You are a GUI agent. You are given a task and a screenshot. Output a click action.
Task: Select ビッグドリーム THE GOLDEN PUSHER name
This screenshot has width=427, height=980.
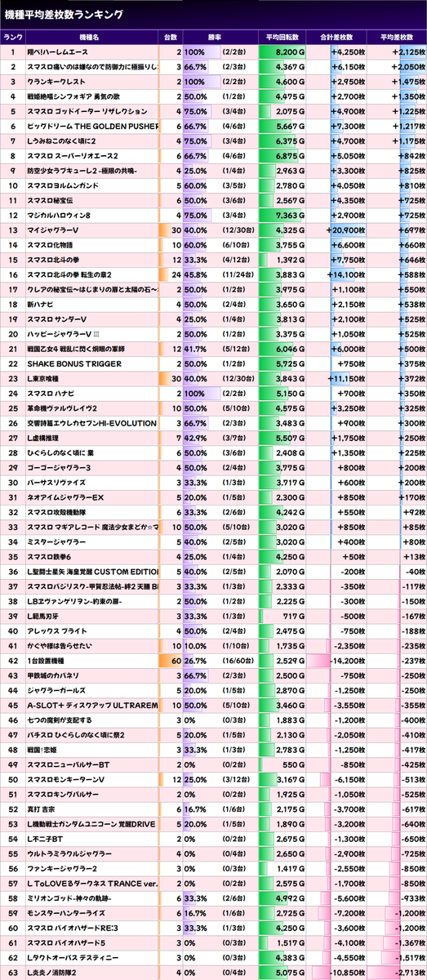click(91, 126)
